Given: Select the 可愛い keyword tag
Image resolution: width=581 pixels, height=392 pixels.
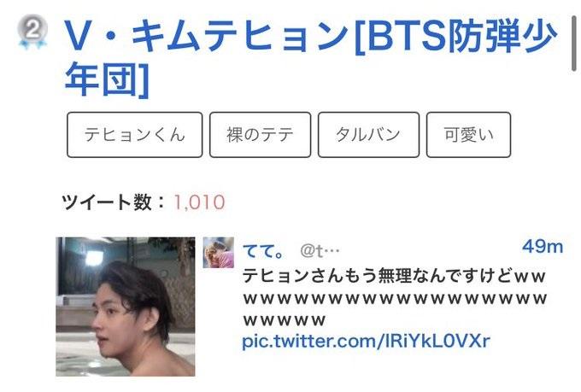Looking at the screenshot, I should pyautogui.click(x=468, y=135).
